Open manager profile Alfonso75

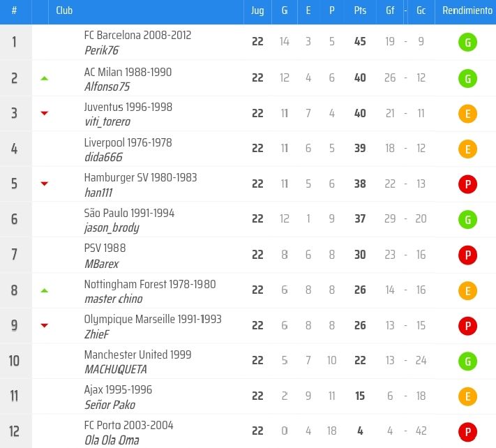[107, 87]
